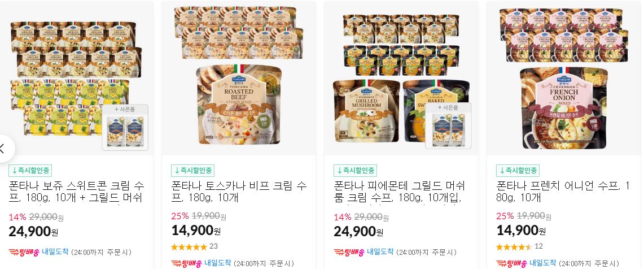Click the 즉시할인중 badge on first product

click(30, 170)
